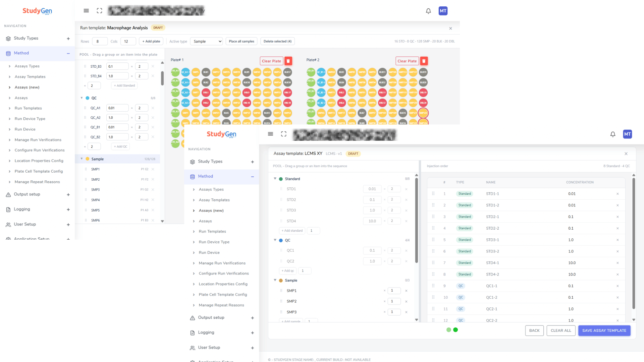The width and height of the screenshot is (644, 362).
Task: Open Run Device Type in back sidebar
Action: click(30, 119)
